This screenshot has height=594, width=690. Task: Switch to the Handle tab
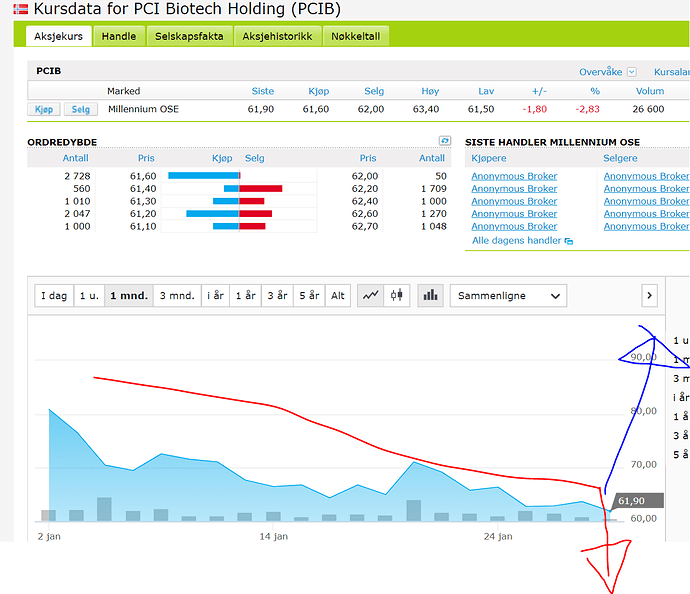119,36
